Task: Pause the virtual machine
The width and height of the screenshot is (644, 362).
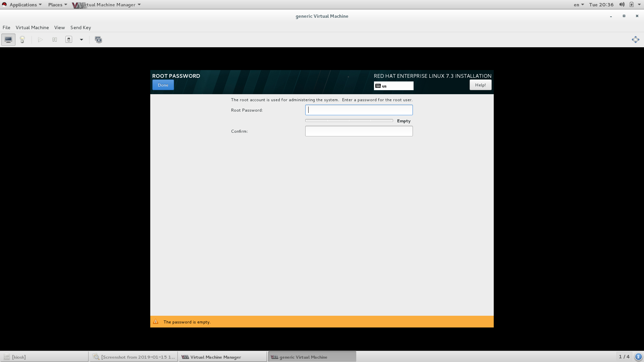Action: [55, 40]
